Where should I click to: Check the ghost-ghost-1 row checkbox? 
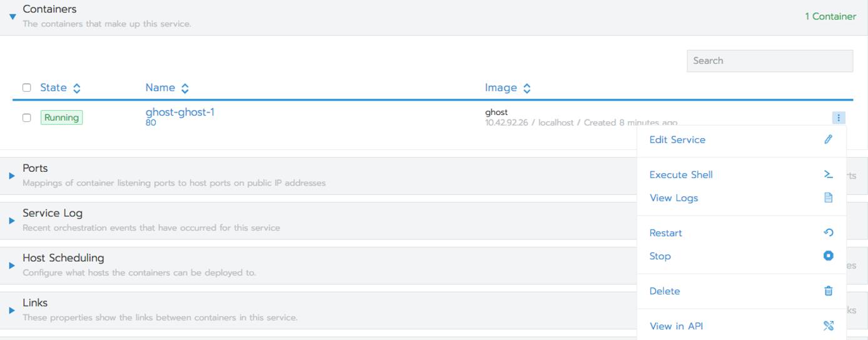coord(26,117)
